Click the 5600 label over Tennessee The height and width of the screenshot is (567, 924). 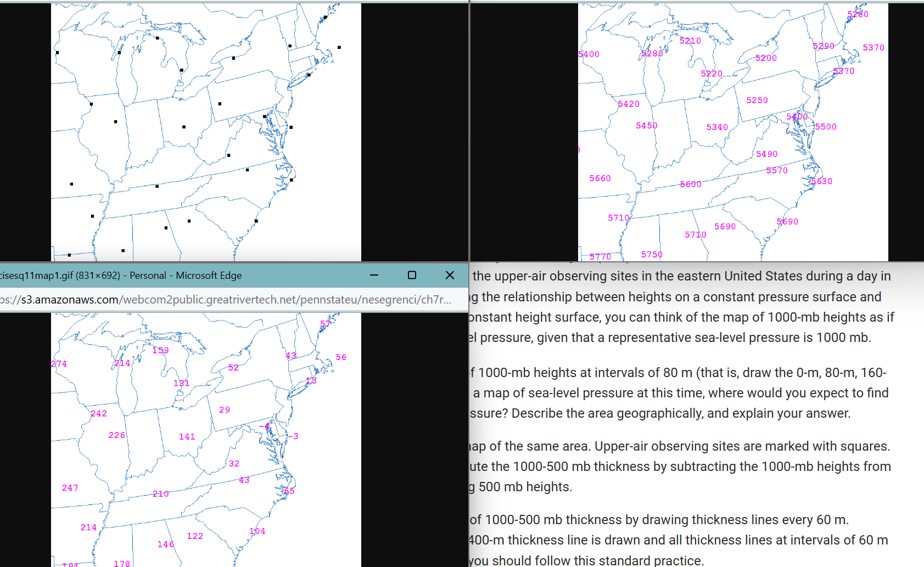tap(690, 184)
